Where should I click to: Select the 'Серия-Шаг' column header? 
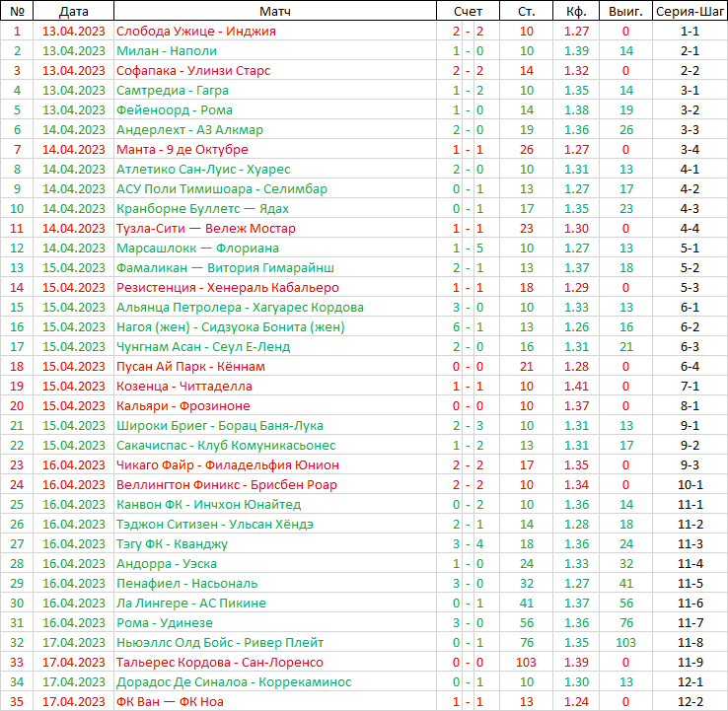(x=690, y=11)
